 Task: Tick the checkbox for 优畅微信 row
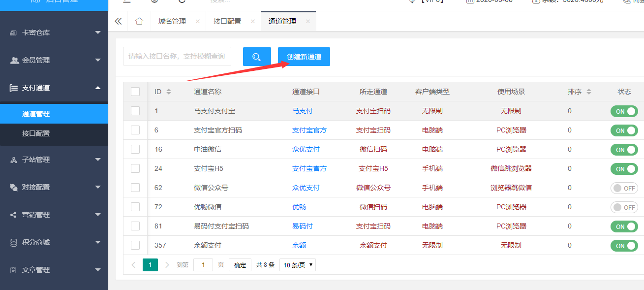coord(135,207)
